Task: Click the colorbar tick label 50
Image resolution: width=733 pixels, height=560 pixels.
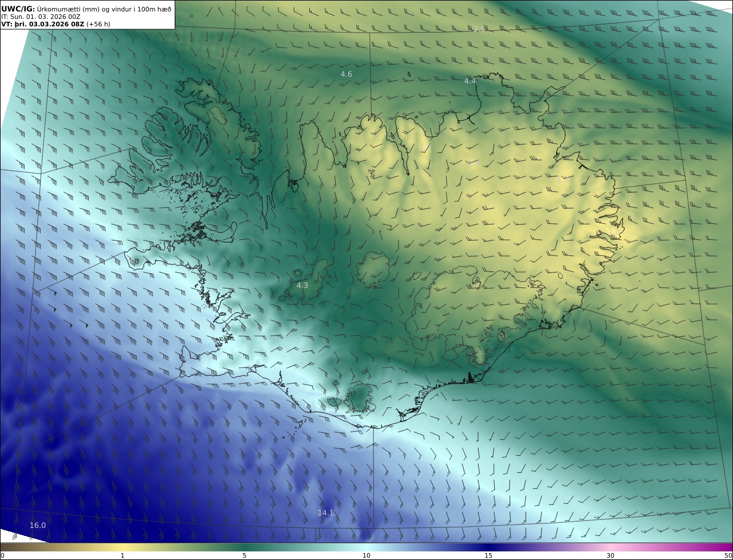Action: (728, 555)
